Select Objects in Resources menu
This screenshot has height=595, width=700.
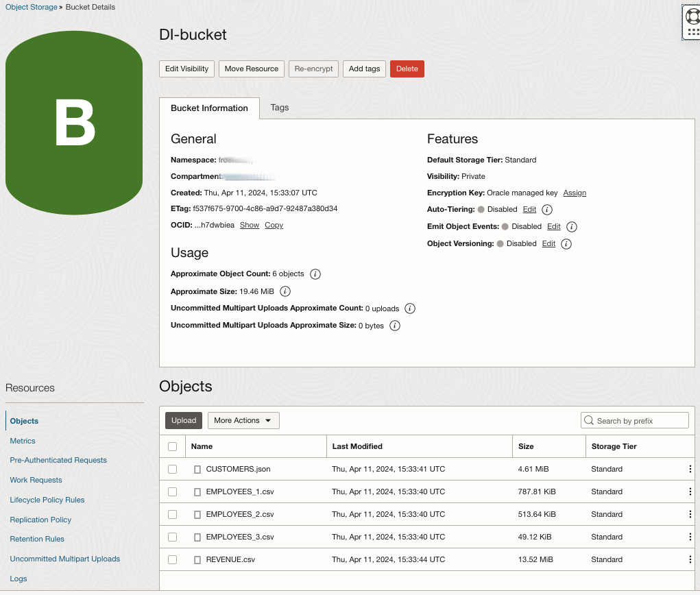[x=24, y=421]
